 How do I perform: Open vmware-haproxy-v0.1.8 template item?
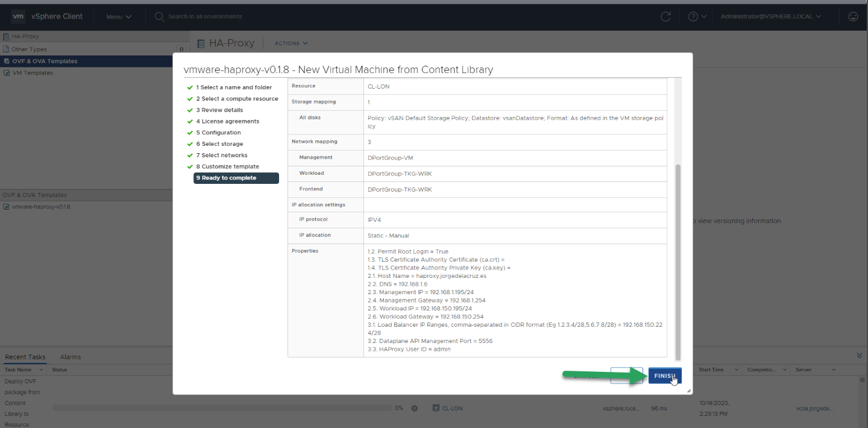pyautogui.click(x=41, y=207)
